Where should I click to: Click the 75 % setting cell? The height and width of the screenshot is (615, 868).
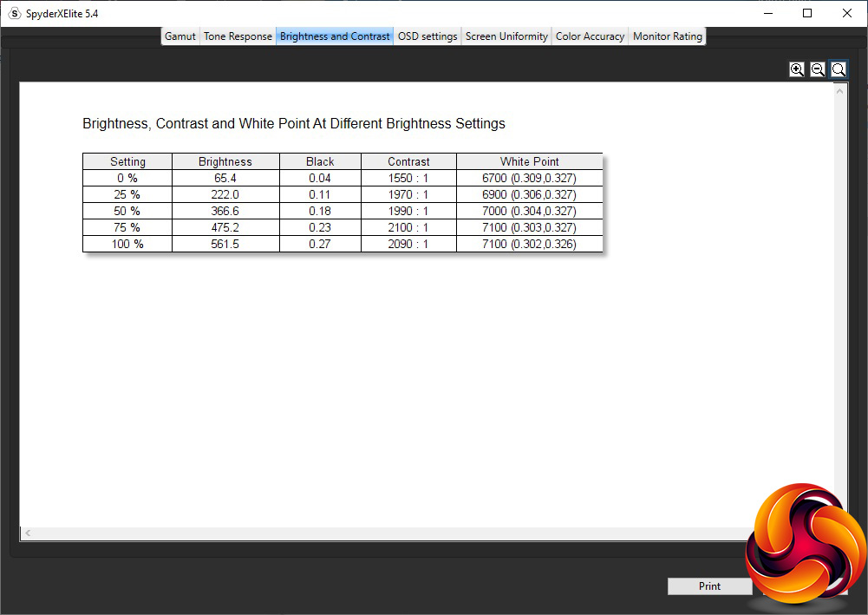[127, 227]
